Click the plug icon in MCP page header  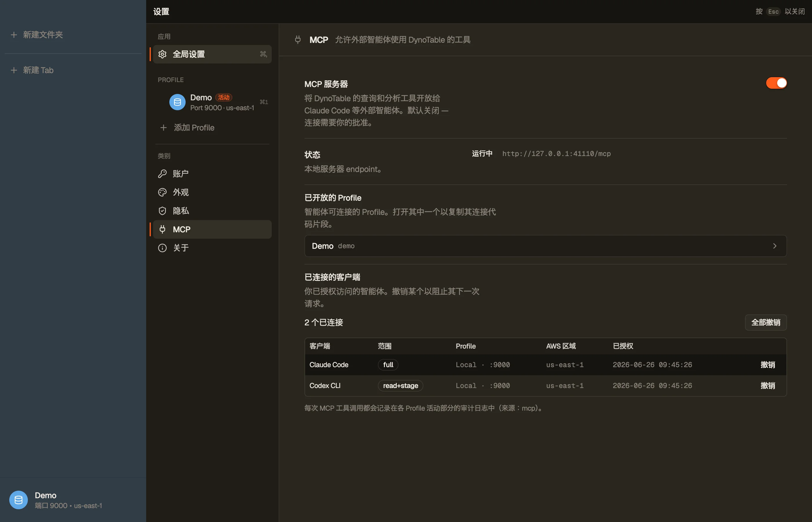coord(298,40)
